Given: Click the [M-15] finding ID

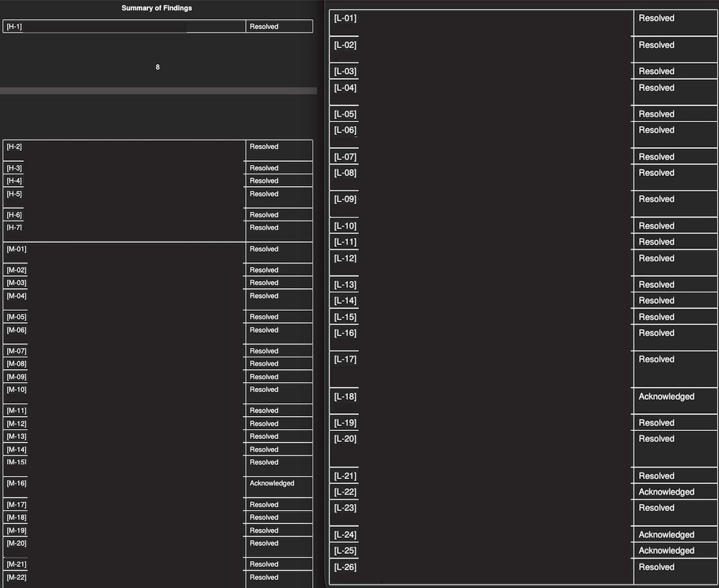Looking at the screenshot, I should pos(16,462).
